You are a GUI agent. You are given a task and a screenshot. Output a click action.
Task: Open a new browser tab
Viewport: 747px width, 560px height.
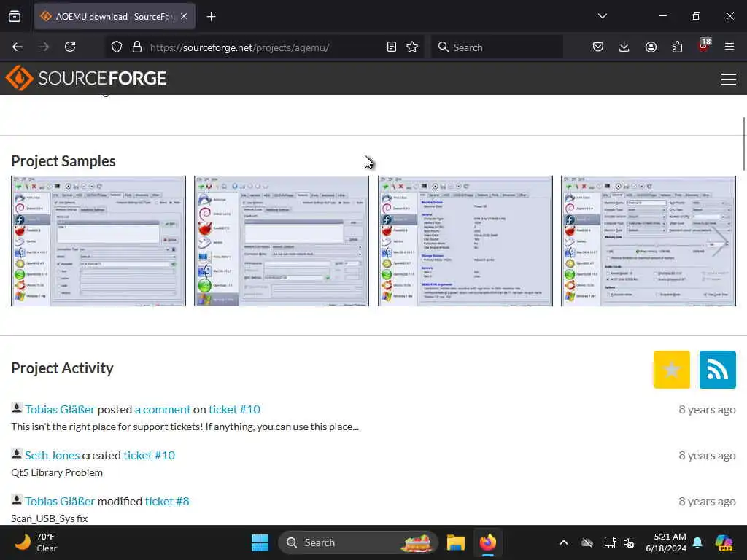(211, 17)
